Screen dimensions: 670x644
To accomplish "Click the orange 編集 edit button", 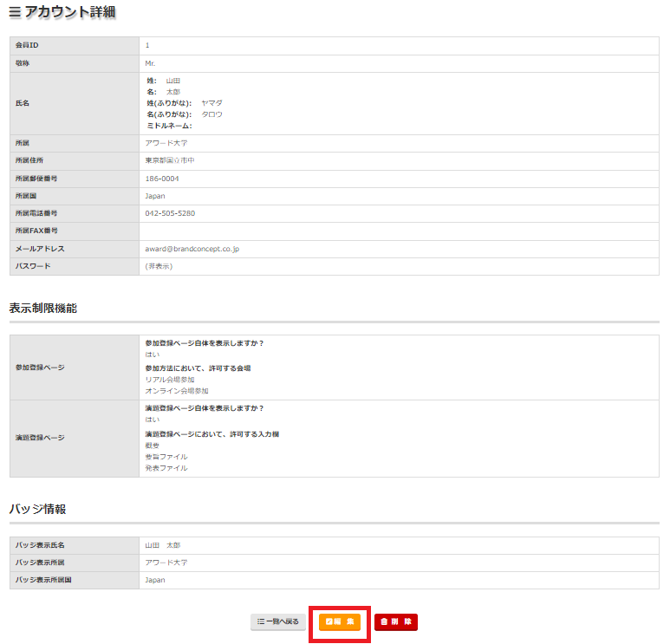I will coord(340,621).
